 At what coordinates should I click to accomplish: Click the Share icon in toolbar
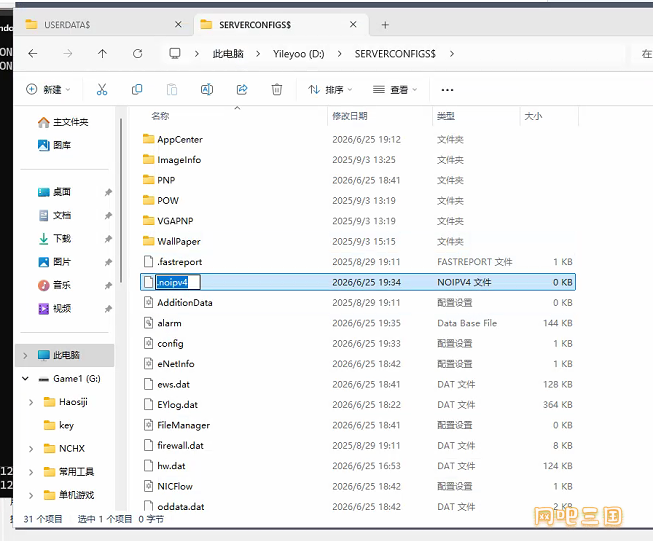pyautogui.click(x=242, y=90)
